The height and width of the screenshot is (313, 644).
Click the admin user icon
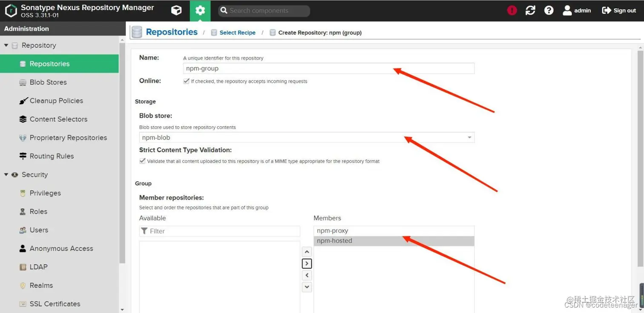(567, 11)
